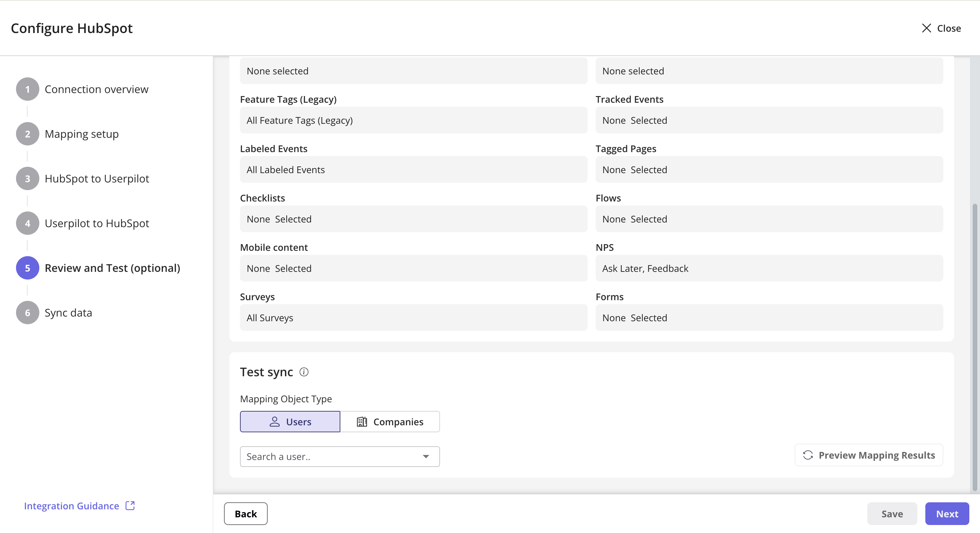The image size is (980, 533).
Task: Open the Search a user dropdown arrow
Action: [426, 457]
